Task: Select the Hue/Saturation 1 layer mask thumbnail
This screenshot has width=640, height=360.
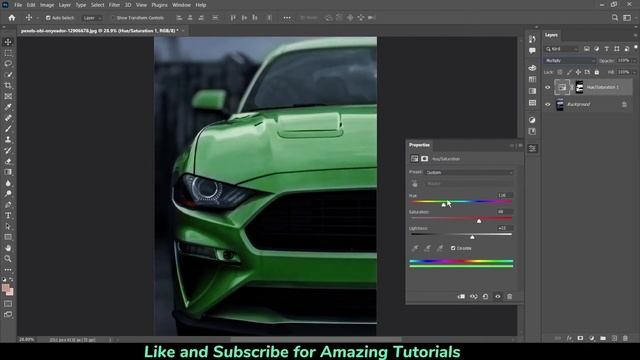Action: 579,87
